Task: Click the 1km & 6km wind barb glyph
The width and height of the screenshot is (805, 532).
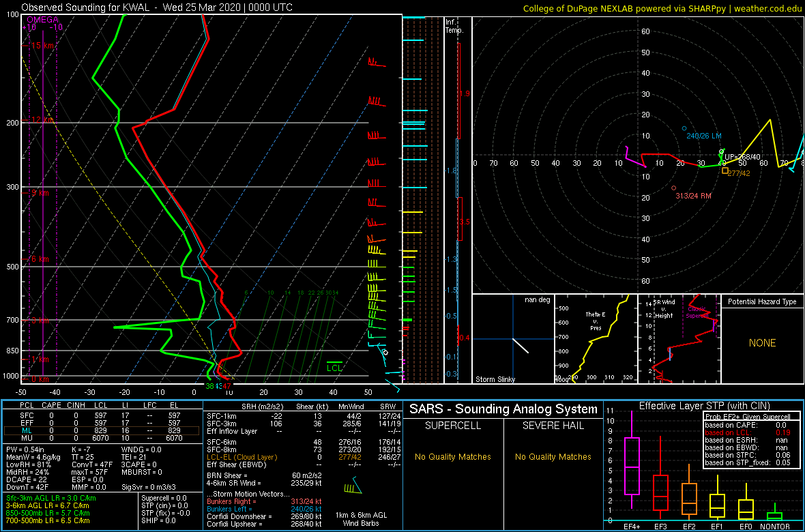Action: click(x=352, y=486)
